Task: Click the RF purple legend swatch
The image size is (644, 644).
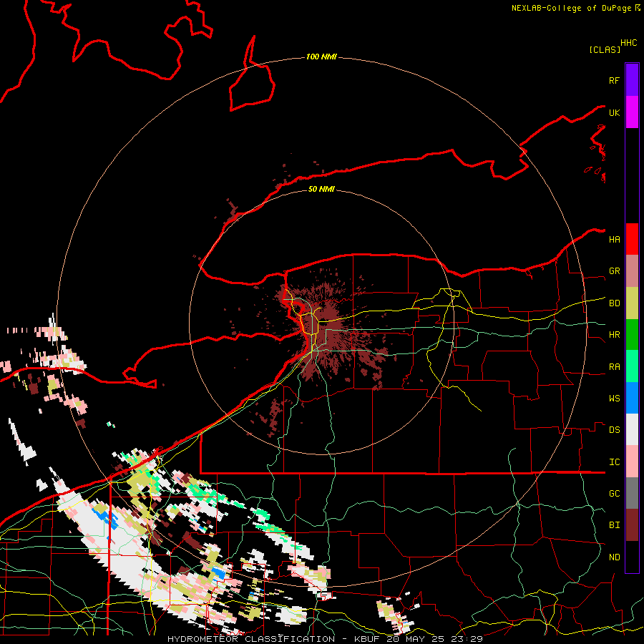Action: (x=632, y=80)
